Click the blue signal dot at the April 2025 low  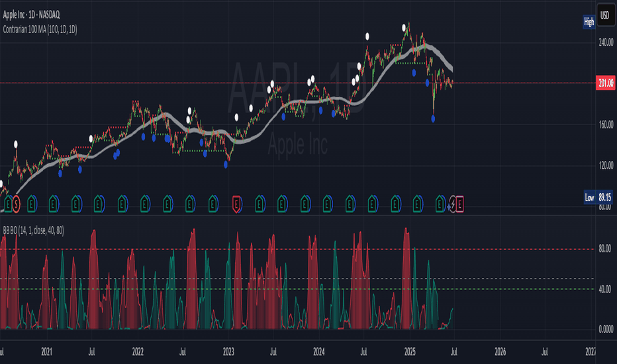(433, 118)
